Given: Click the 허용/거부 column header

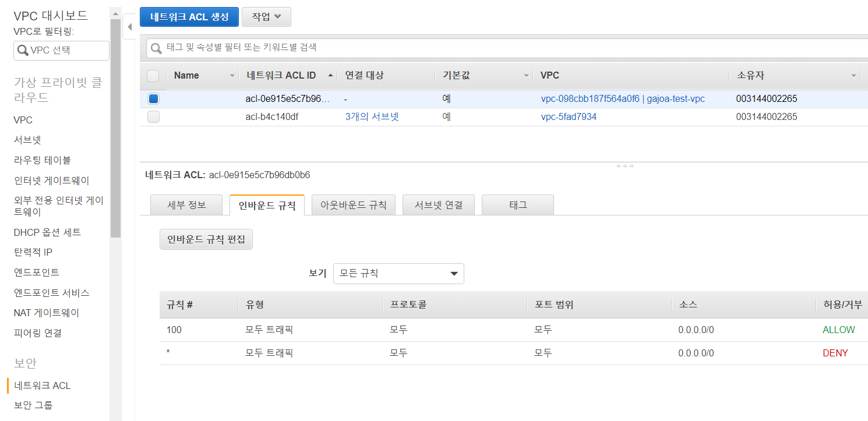Looking at the screenshot, I should (842, 305).
